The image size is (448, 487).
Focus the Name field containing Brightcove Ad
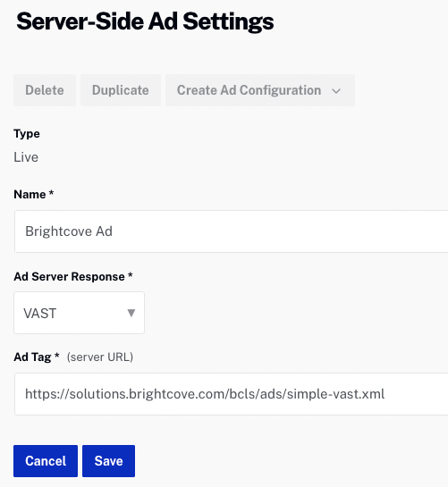231,231
